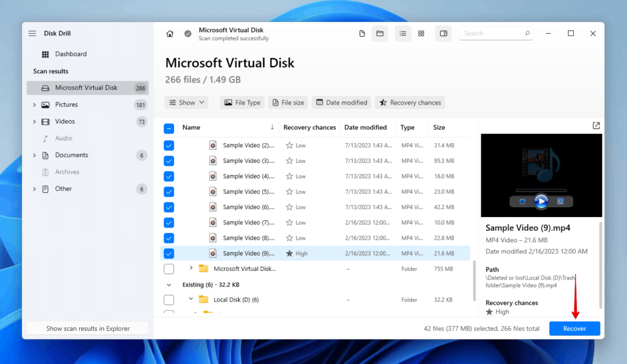
Task: Click the file details icon in toolbar
Action: [362, 34]
